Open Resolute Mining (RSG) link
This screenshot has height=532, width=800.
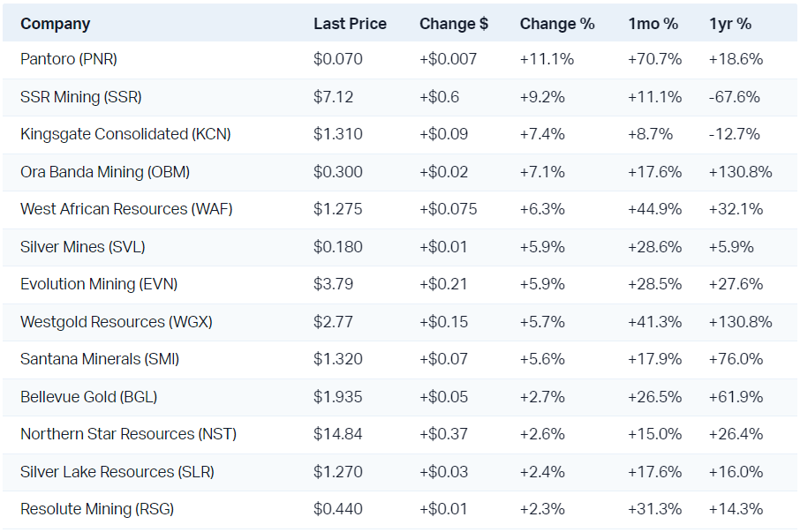95,509
